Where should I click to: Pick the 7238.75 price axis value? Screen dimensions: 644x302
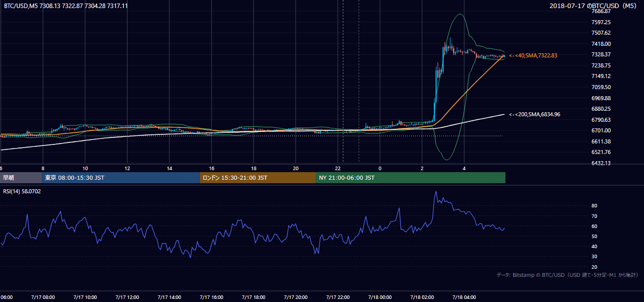[x=601, y=65]
